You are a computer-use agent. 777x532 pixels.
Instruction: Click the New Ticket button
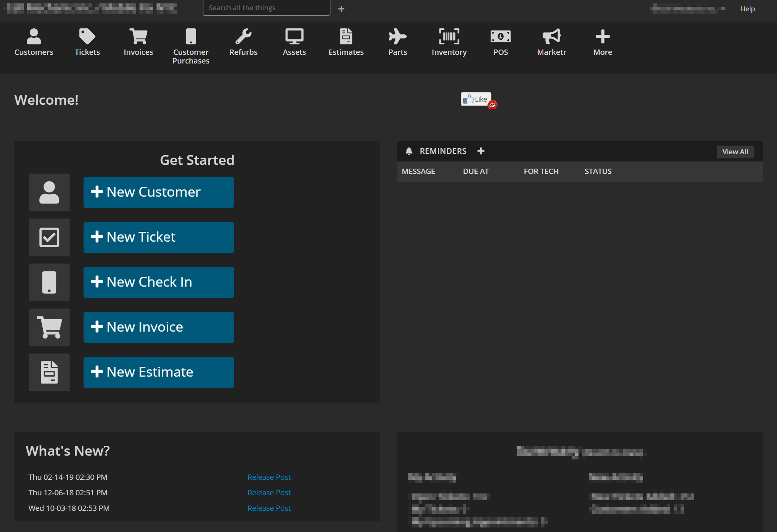pos(159,237)
